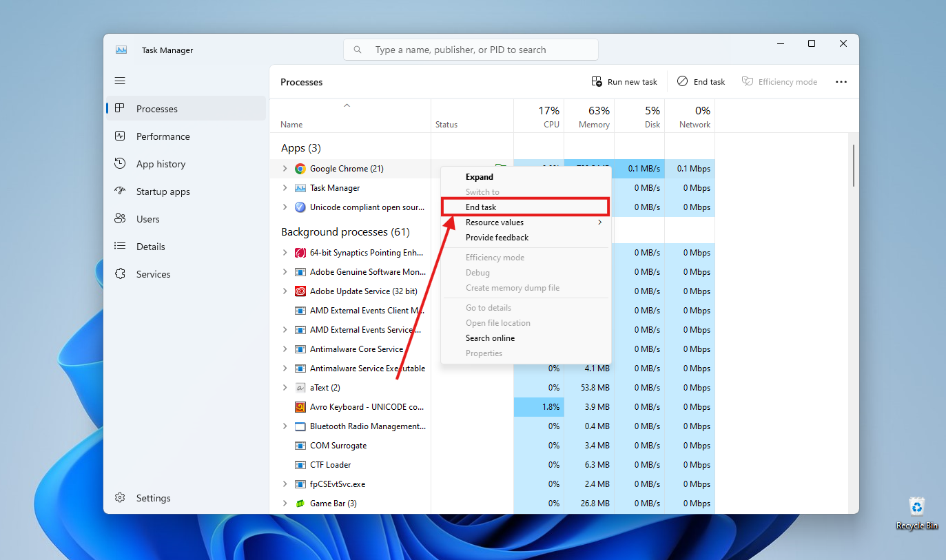The width and height of the screenshot is (946, 560).
Task: Click the hamburger navigation menu icon
Action: click(x=120, y=81)
